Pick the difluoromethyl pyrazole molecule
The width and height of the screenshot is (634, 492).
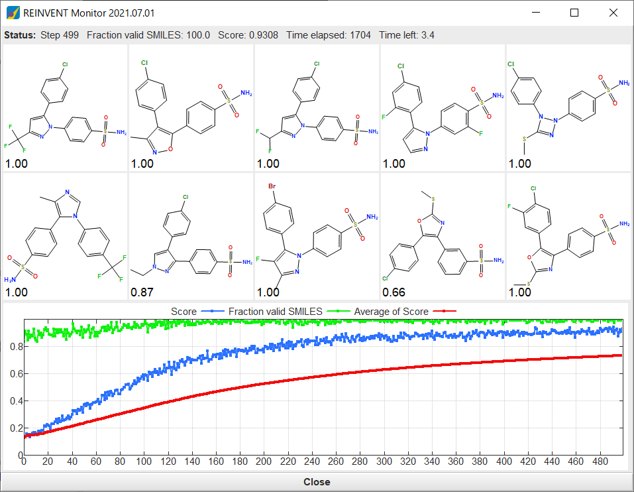click(317, 108)
